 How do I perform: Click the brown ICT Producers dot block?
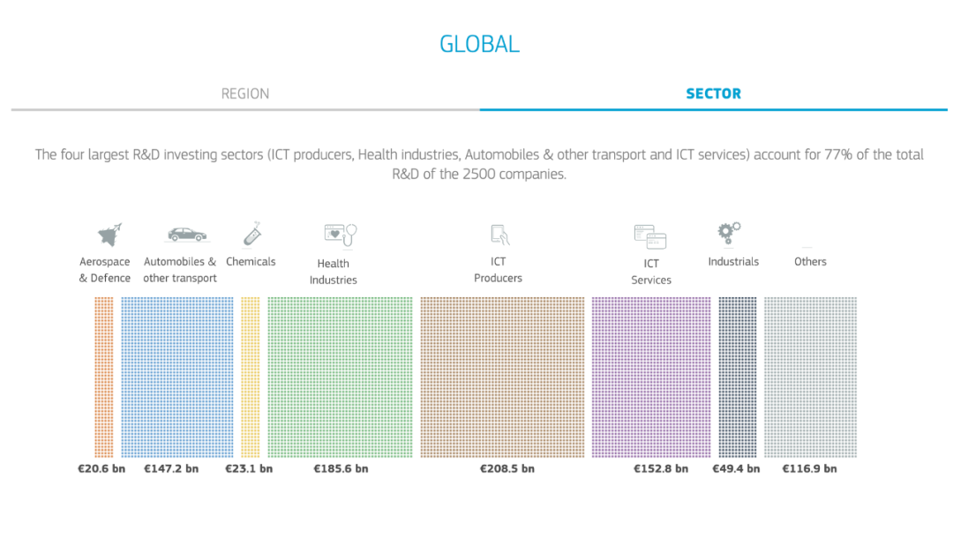pyautogui.click(x=502, y=377)
